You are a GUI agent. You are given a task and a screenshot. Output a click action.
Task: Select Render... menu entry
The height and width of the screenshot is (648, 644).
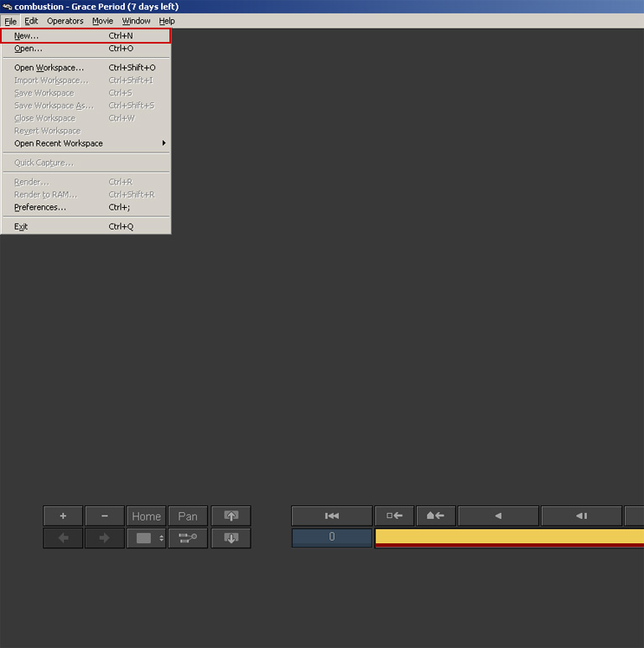click(86, 182)
